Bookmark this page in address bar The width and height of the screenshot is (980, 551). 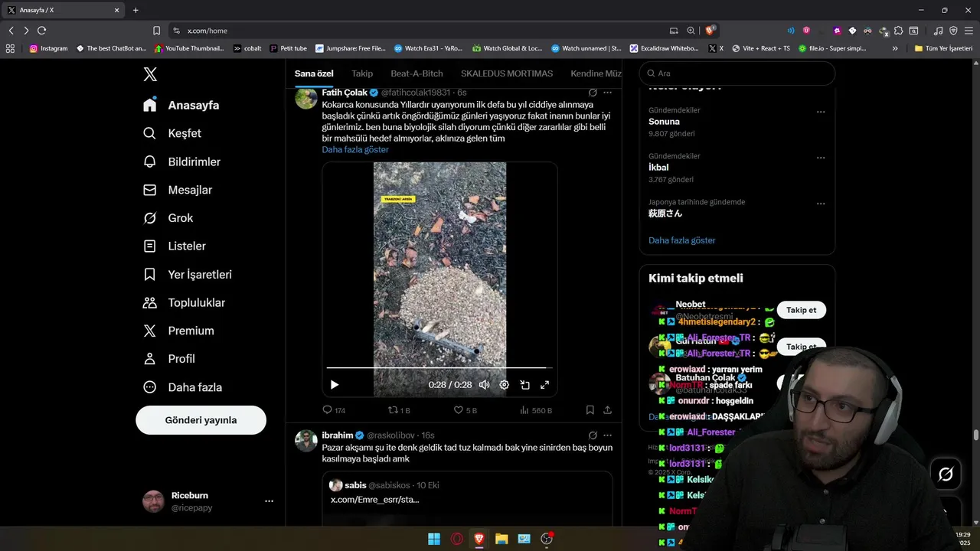pos(156,31)
